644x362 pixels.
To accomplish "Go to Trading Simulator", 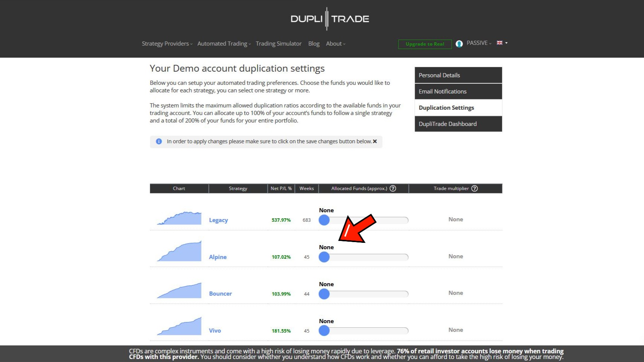I will coord(279,44).
